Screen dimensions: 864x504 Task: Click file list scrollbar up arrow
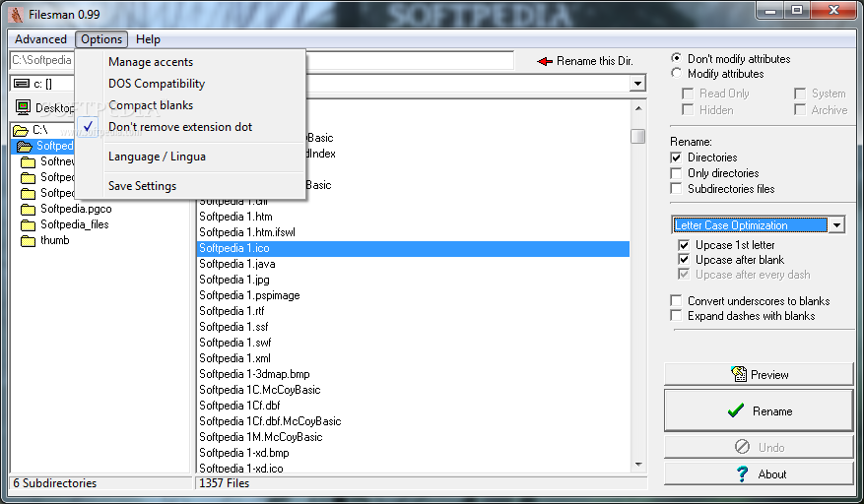pos(638,108)
